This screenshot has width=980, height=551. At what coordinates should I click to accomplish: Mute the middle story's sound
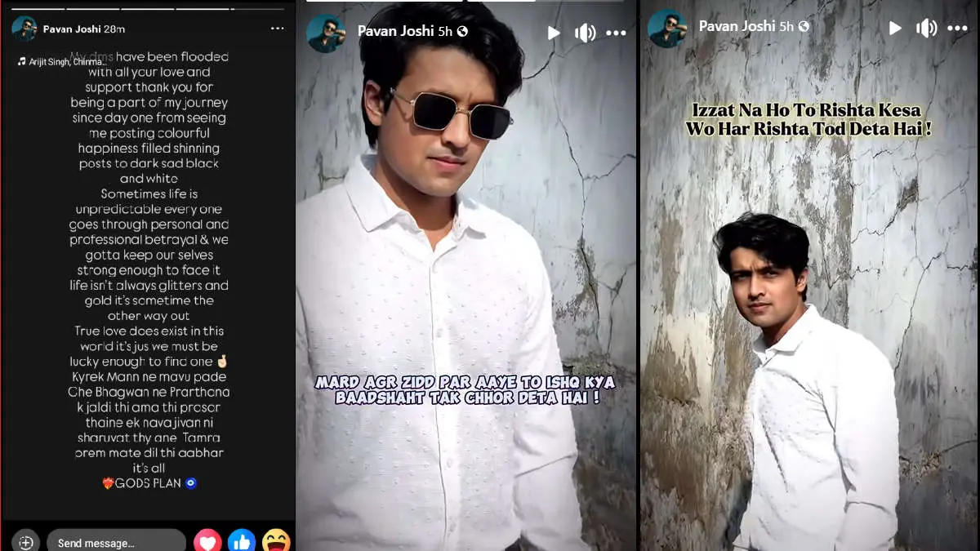584,31
